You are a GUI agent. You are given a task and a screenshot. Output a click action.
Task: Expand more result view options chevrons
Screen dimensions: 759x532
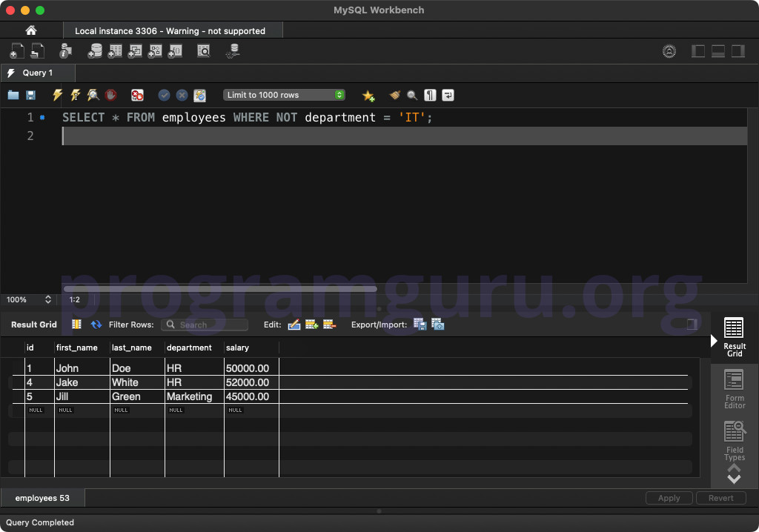point(734,474)
